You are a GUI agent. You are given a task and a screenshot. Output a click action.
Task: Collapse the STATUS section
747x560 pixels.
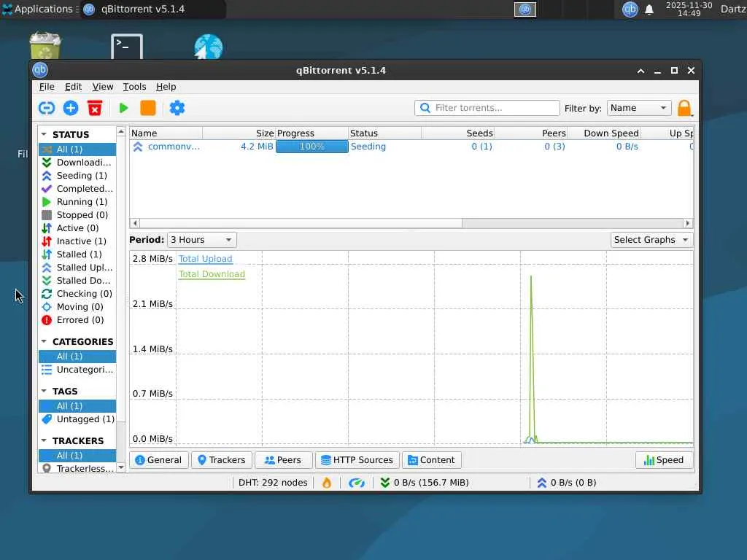coord(44,134)
